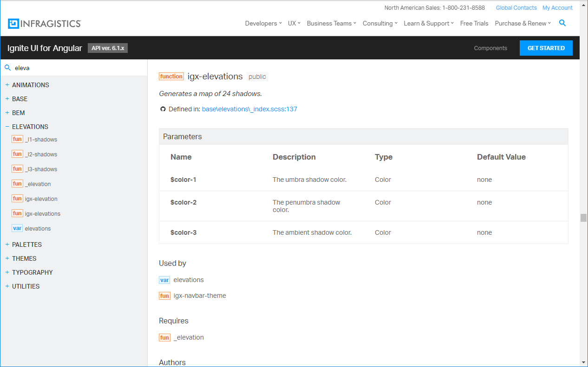Click the Infragistics logo
Screen dimensions: 588x367
point(45,24)
